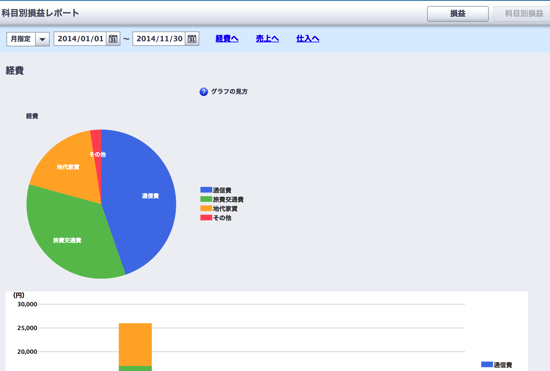Image resolution: width=550 pixels, height=371 pixels.
Task: Click the 通信費 text in bar chart legend
Action: click(x=503, y=365)
